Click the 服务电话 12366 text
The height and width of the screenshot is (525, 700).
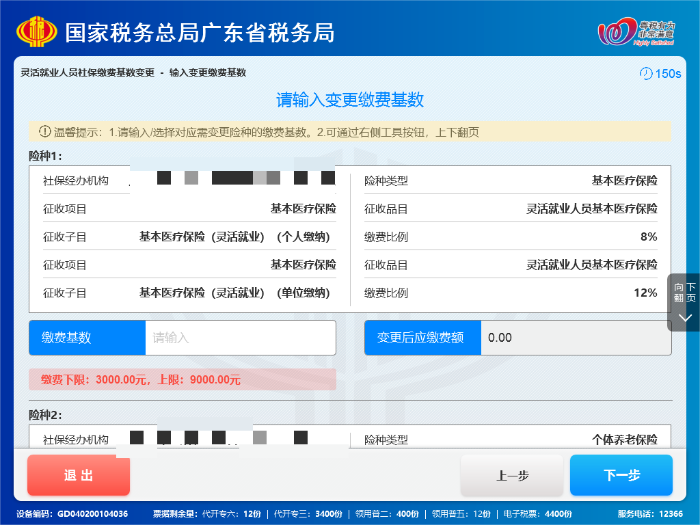pos(650,514)
